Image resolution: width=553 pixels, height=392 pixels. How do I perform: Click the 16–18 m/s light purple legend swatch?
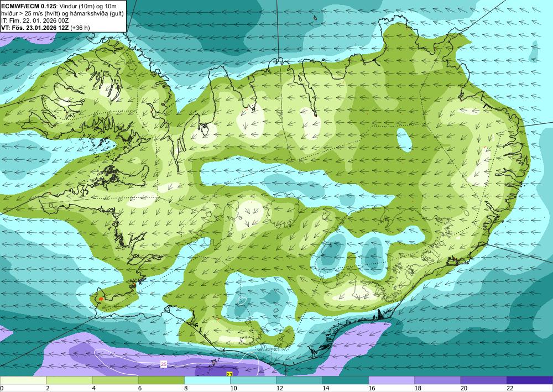(392, 380)
